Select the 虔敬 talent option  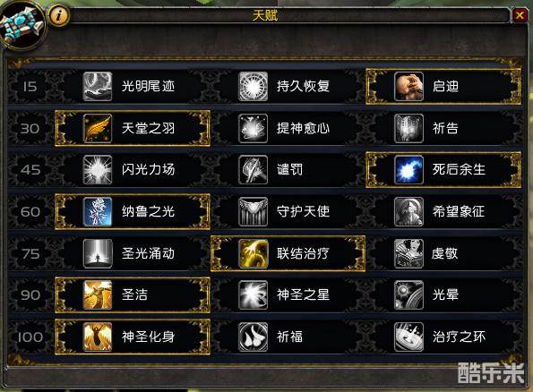(443, 253)
